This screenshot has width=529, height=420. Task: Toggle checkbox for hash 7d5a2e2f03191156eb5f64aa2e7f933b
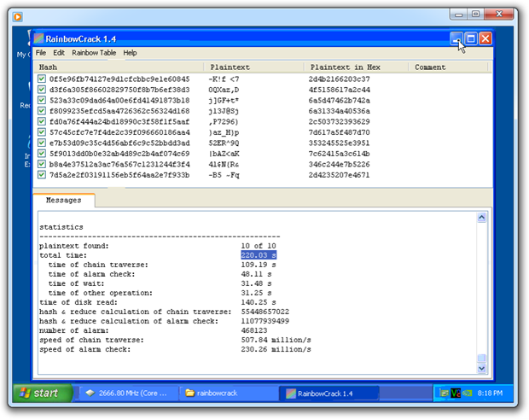click(x=42, y=175)
